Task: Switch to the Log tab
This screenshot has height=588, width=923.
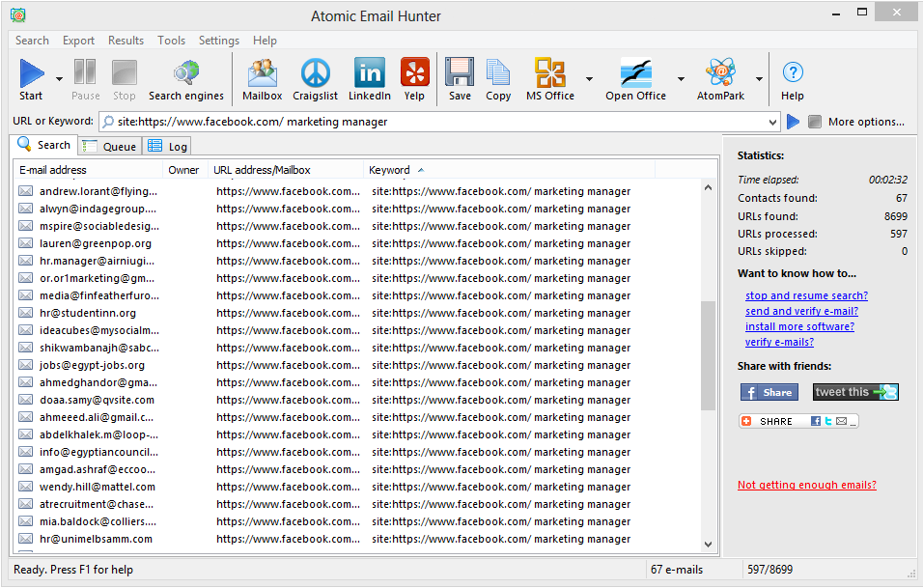Action: pos(168,146)
